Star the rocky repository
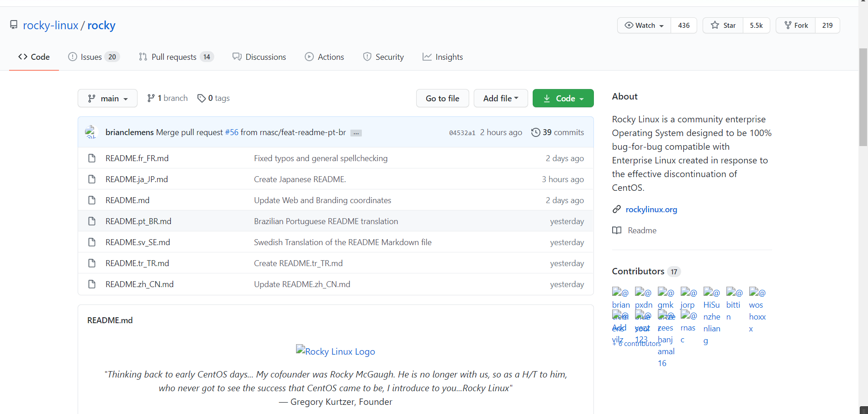Image resolution: width=868 pixels, height=414 pixels. tap(723, 26)
